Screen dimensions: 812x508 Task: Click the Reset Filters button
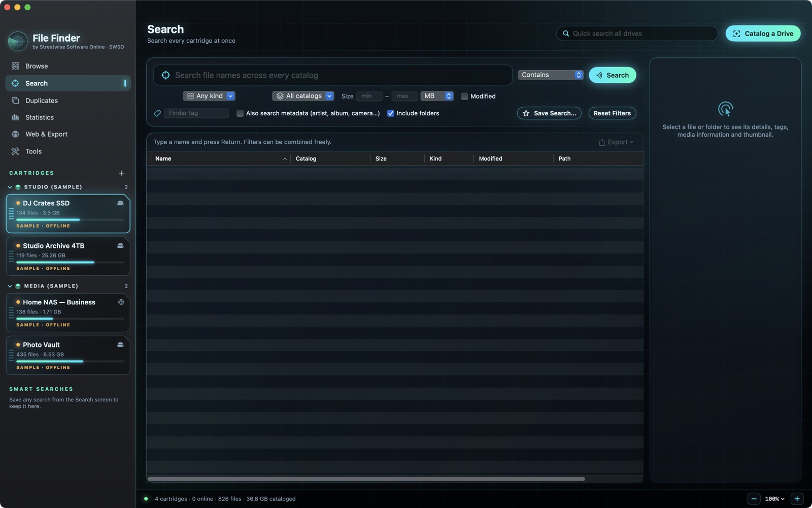pos(612,113)
